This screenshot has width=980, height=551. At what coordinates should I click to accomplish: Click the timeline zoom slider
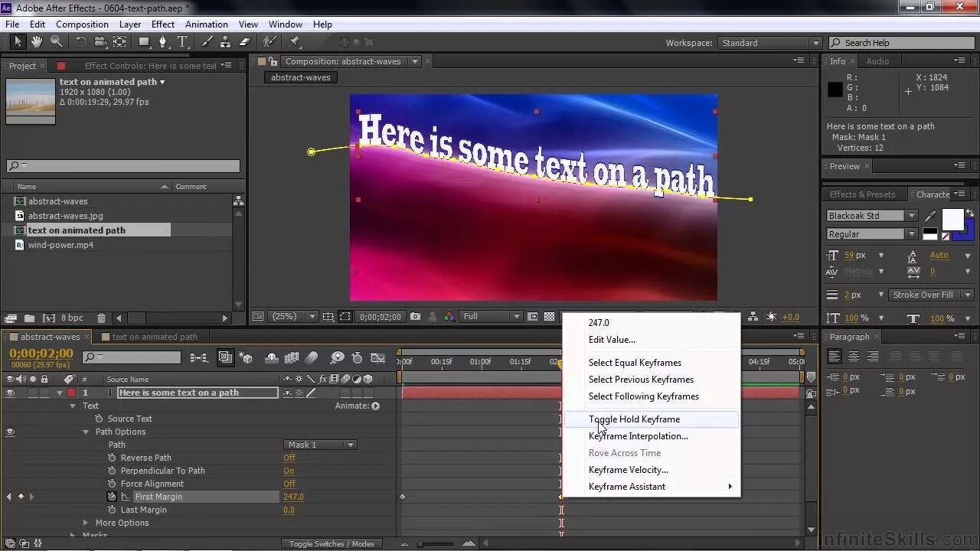click(x=420, y=544)
